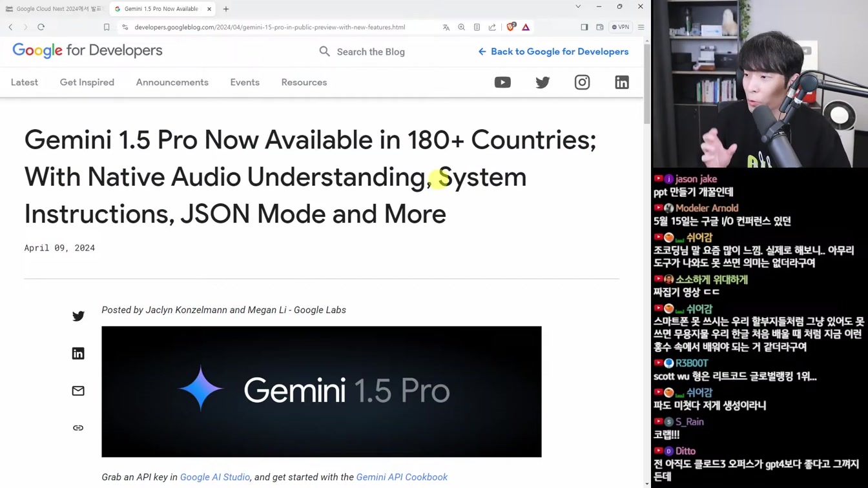Open a new tab with plus button
This screenshot has width=868, height=488.
pos(226,9)
